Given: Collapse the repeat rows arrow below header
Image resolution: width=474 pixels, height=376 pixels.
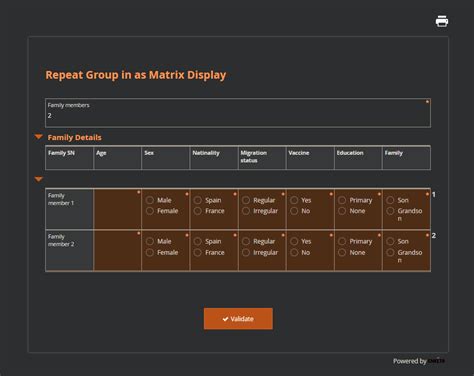Looking at the screenshot, I should [39, 179].
